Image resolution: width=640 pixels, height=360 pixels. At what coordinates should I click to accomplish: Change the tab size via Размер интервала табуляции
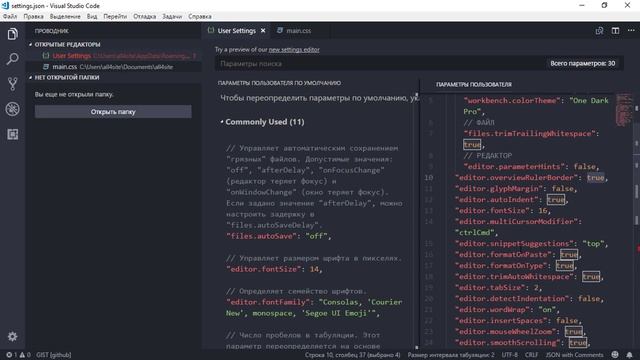(x=451, y=355)
